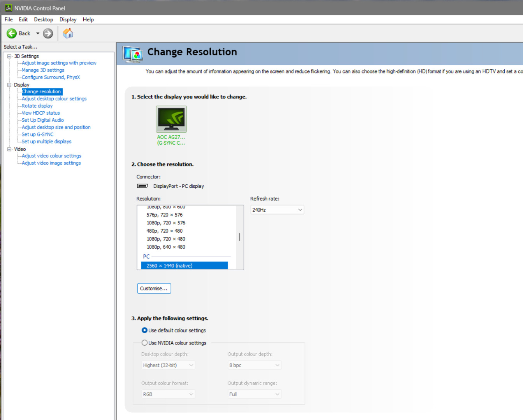Select the AOC AG27 monitor thumbnail

tap(171, 119)
